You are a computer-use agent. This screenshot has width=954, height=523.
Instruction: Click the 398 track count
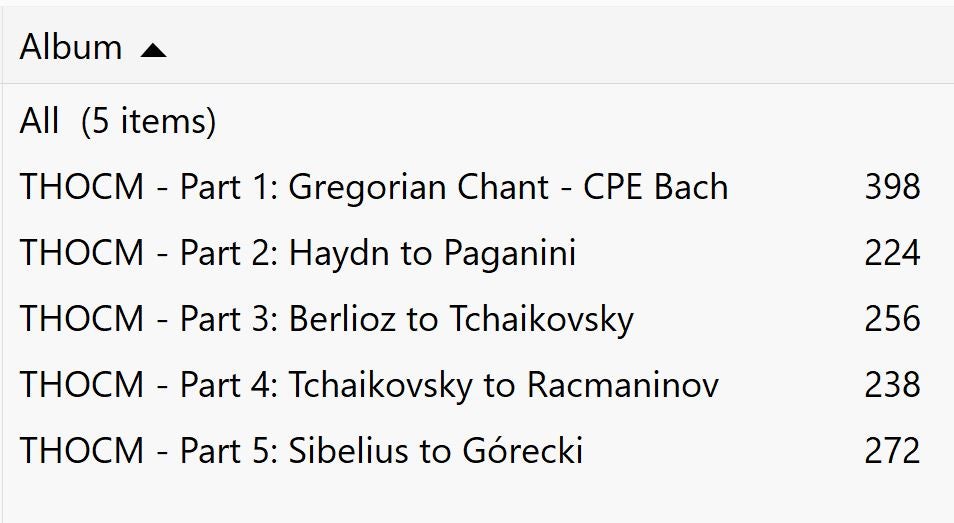[x=892, y=187]
